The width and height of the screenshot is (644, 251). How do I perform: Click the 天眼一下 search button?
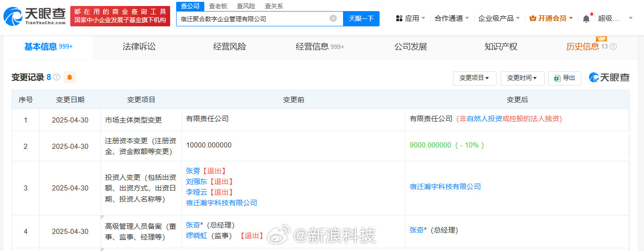tap(361, 18)
